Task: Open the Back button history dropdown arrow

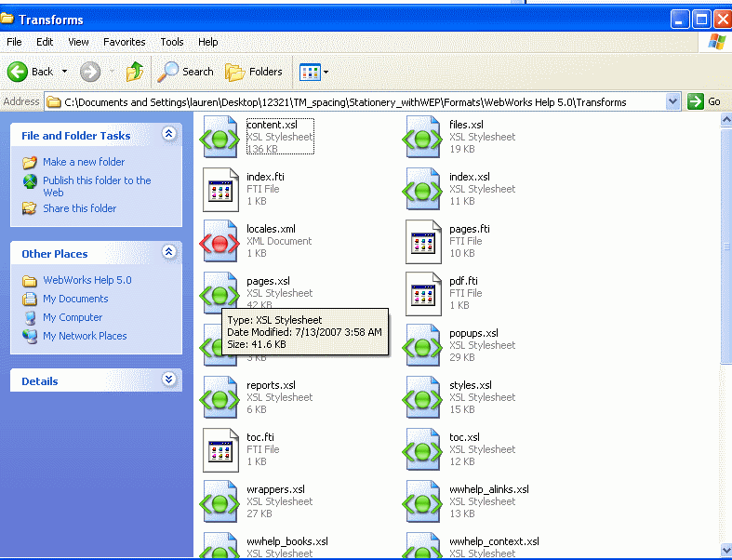Action: 64,72
